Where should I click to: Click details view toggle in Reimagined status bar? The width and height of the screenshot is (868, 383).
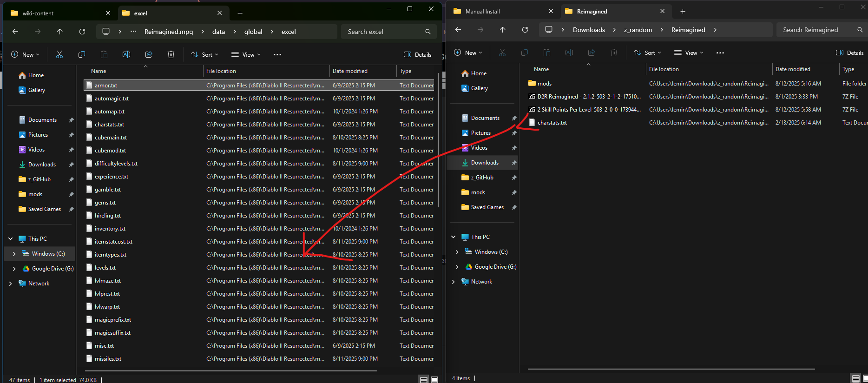[855, 378]
